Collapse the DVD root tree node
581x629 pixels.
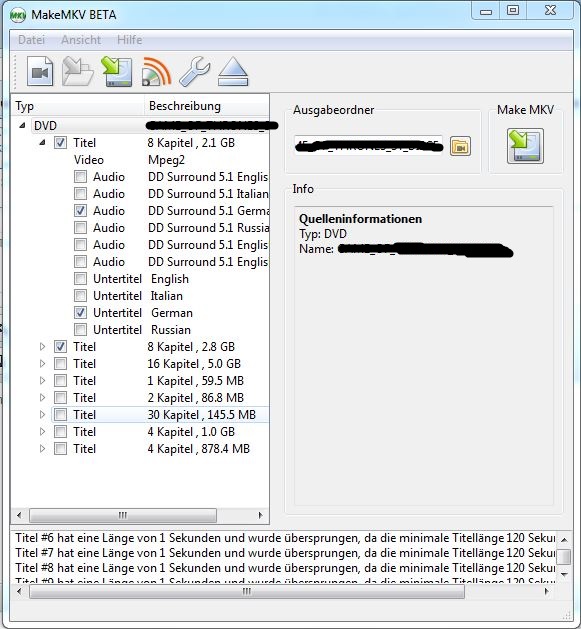(22, 126)
